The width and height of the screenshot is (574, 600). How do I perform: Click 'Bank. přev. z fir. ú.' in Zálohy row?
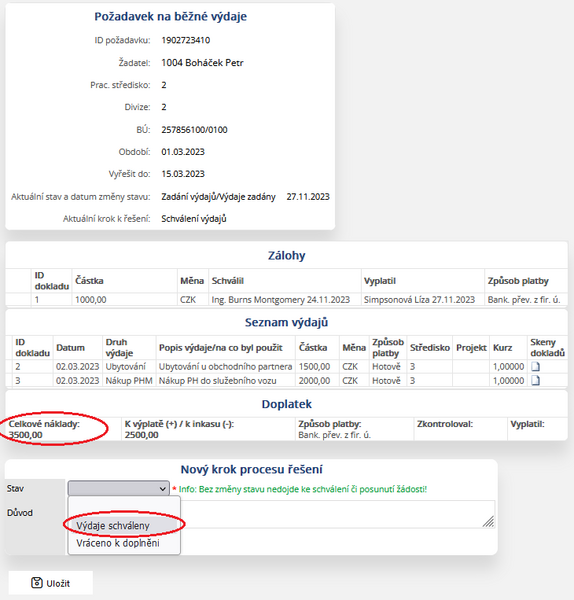click(x=524, y=300)
